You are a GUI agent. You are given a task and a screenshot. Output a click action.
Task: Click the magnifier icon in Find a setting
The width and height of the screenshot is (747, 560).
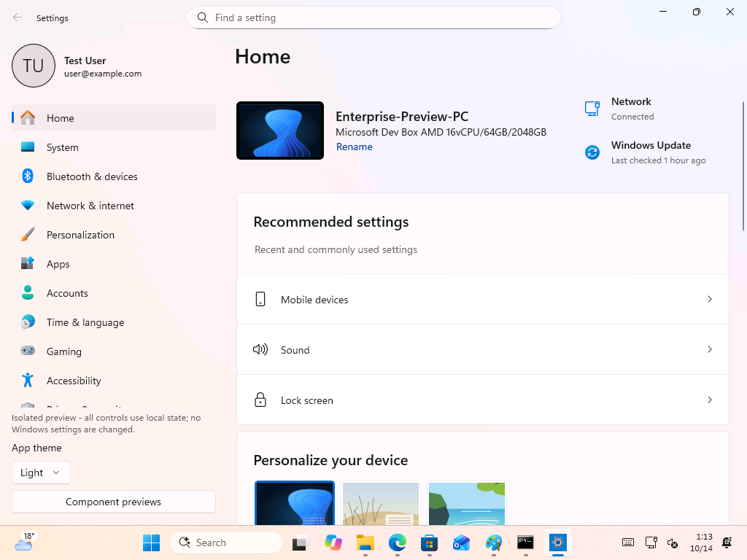[203, 17]
